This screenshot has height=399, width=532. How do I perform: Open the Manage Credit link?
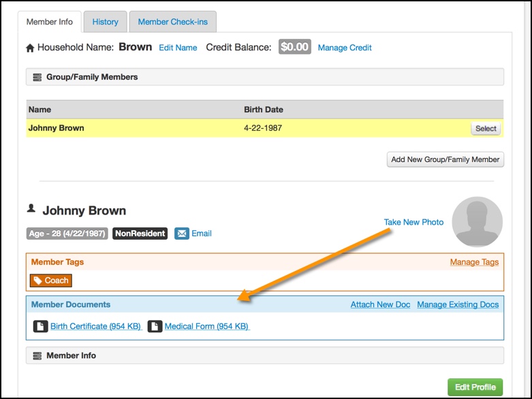[345, 48]
